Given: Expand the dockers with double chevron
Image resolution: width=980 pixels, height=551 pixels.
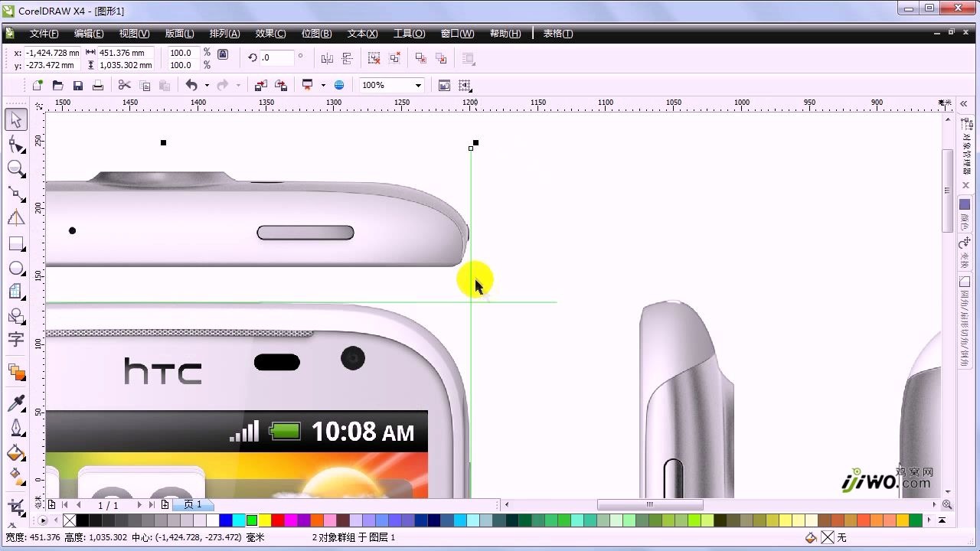Looking at the screenshot, I should (964, 104).
